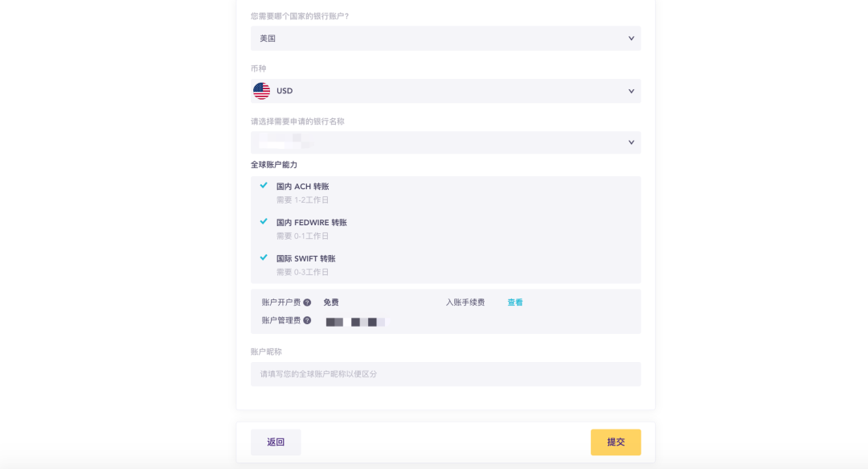
Task: Click the help icon next to 账户开户费
Action: (x=308, y=302)
